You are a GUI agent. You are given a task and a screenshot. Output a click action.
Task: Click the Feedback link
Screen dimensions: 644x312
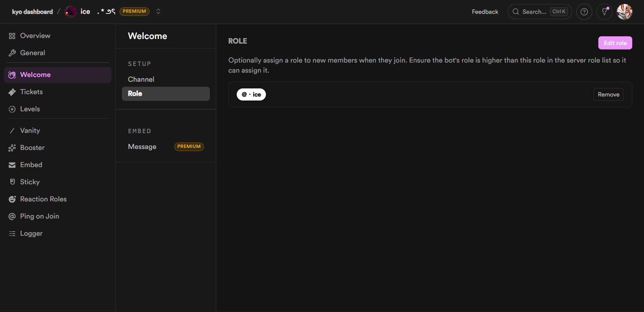click(485, 12)
